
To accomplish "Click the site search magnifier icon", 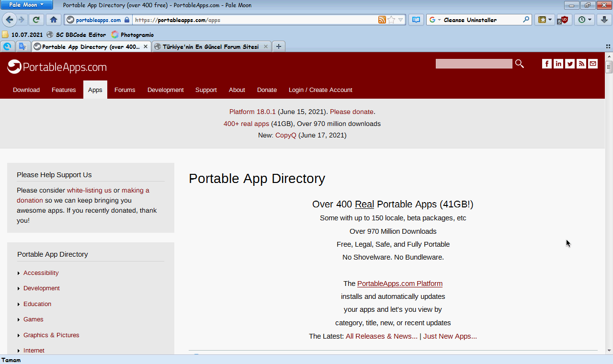I will pyautogui.click(x=520, y=64).
